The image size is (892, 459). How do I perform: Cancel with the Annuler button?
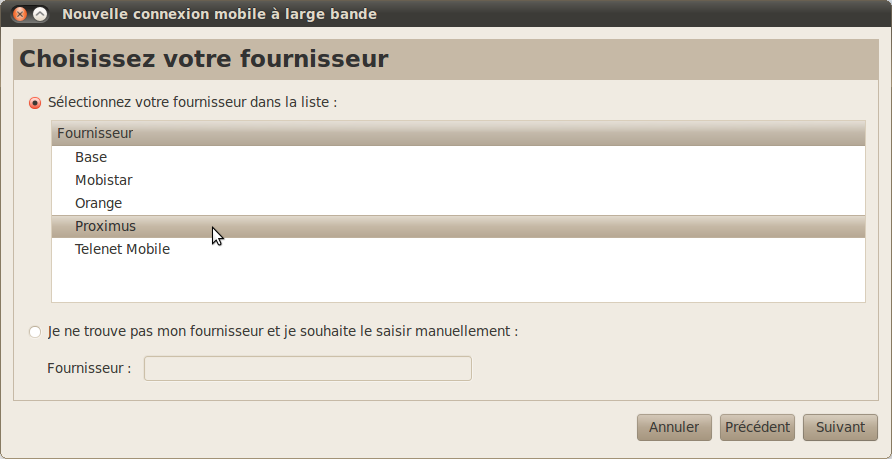pos(674,427)
